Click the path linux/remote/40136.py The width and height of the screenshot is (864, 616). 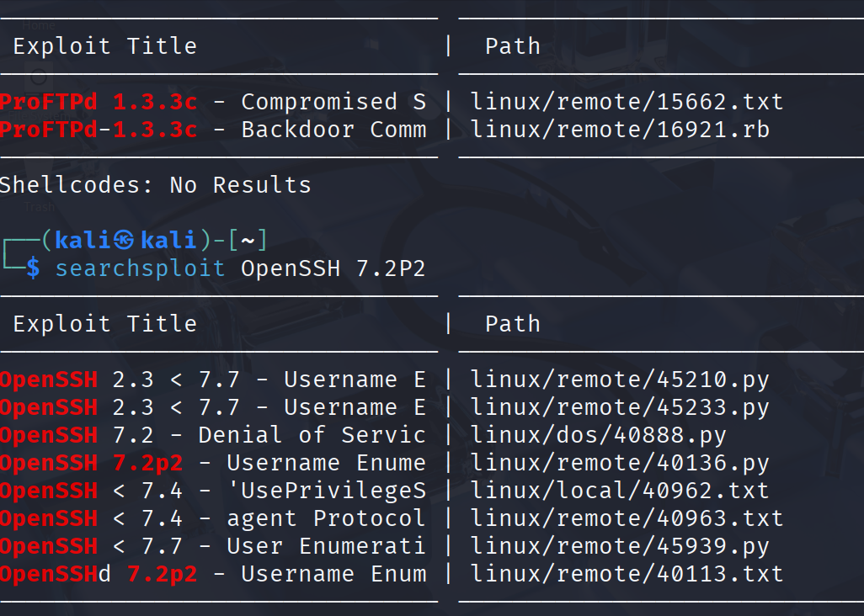[620, 463]
